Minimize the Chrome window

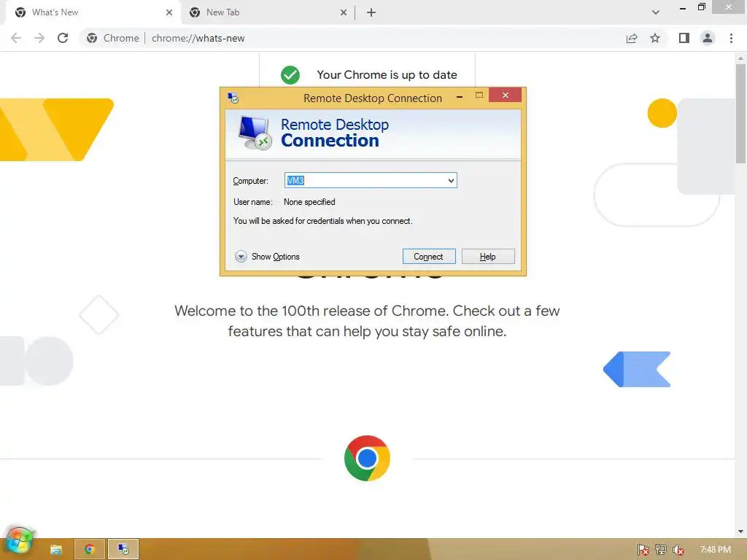[x=683, y=7]
